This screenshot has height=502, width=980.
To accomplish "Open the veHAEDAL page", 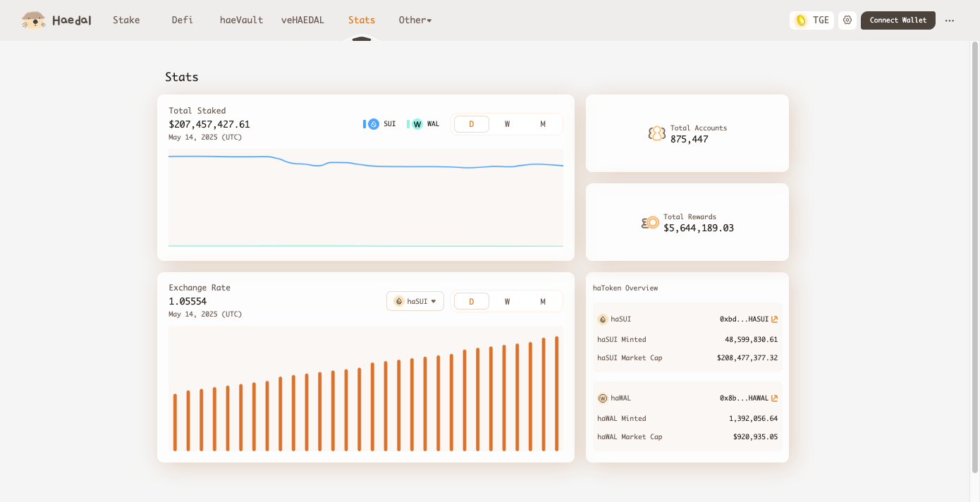I will [x=302, y=20].
